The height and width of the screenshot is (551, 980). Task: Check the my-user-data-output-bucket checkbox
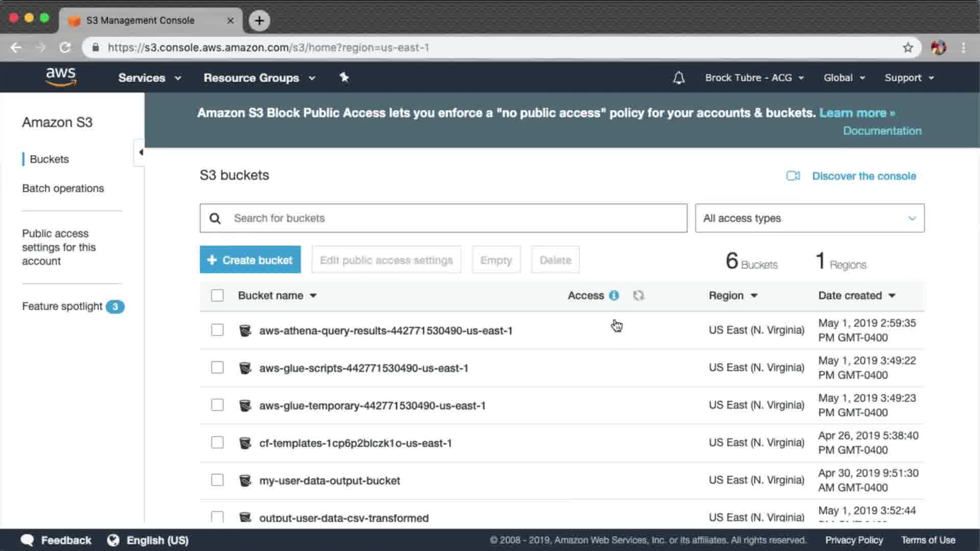(217, 480)
